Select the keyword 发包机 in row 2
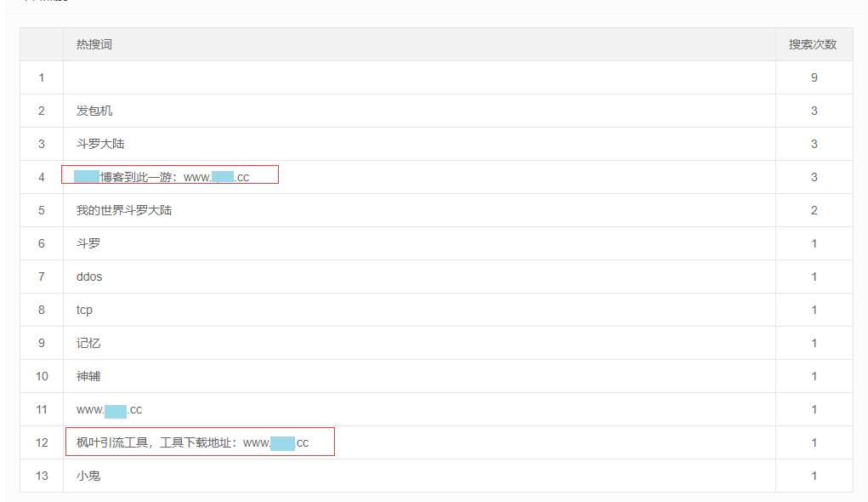The height and width of the screenshot is (502, 868). (x=94, y=111)
